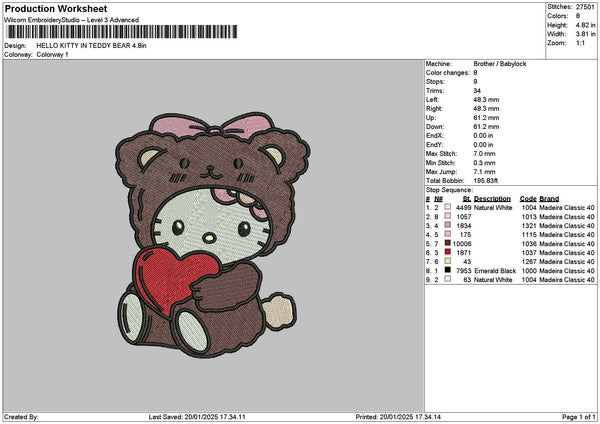
Task: Click the Hello Kitty teddy bear design preview
Action: pos(213,235)
